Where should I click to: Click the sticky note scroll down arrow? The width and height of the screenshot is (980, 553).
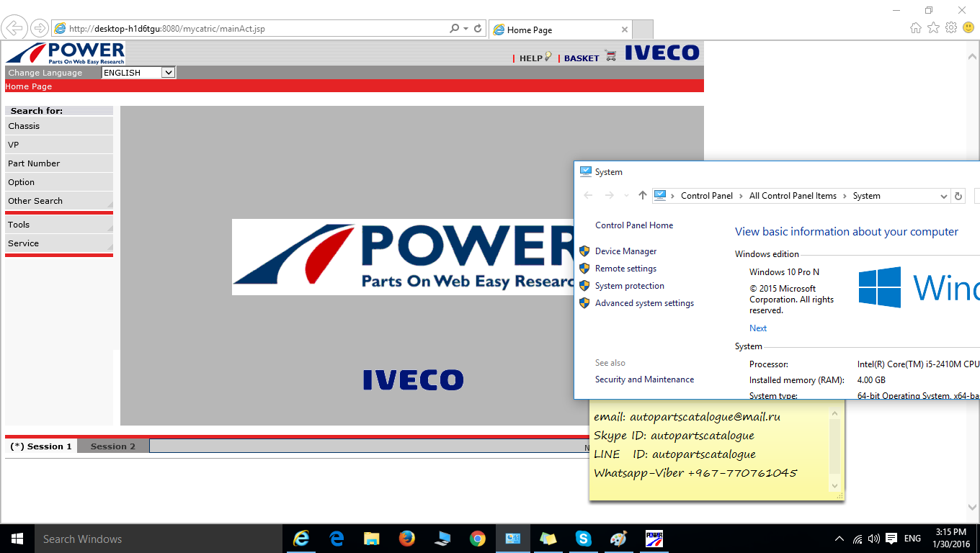(x=836, y=486)
